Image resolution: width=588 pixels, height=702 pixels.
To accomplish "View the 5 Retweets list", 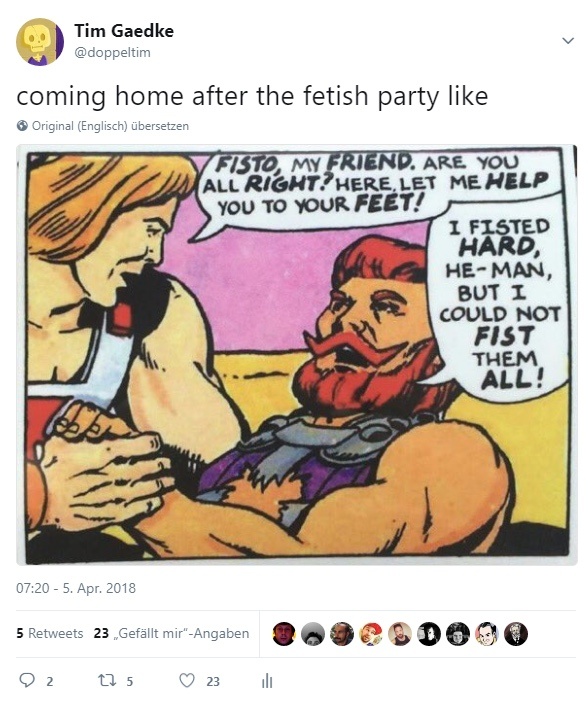I will pos(50,634).
